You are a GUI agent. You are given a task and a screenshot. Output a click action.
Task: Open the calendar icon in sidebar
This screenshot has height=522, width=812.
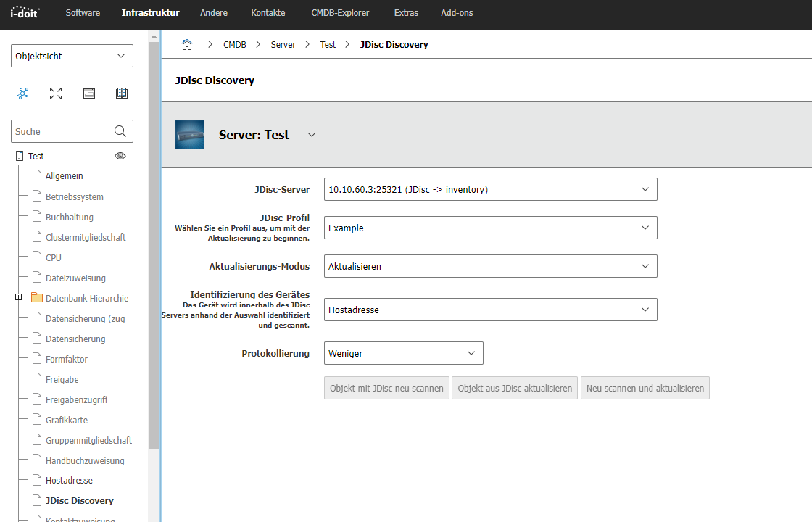pos(89,94)
